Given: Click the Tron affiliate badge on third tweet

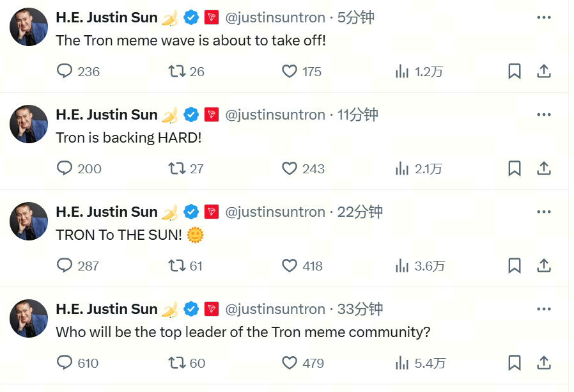Looking at the screenshot, I should [211, 212].
